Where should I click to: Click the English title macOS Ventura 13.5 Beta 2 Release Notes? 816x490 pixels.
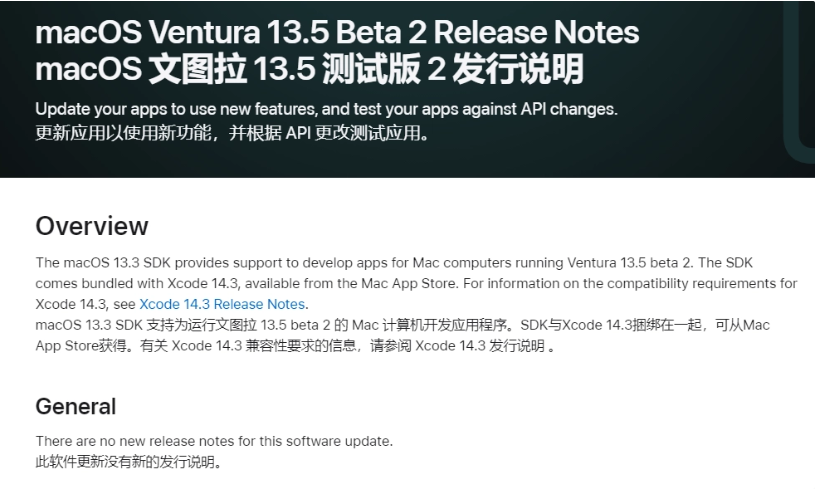click(x=337, y=32)
